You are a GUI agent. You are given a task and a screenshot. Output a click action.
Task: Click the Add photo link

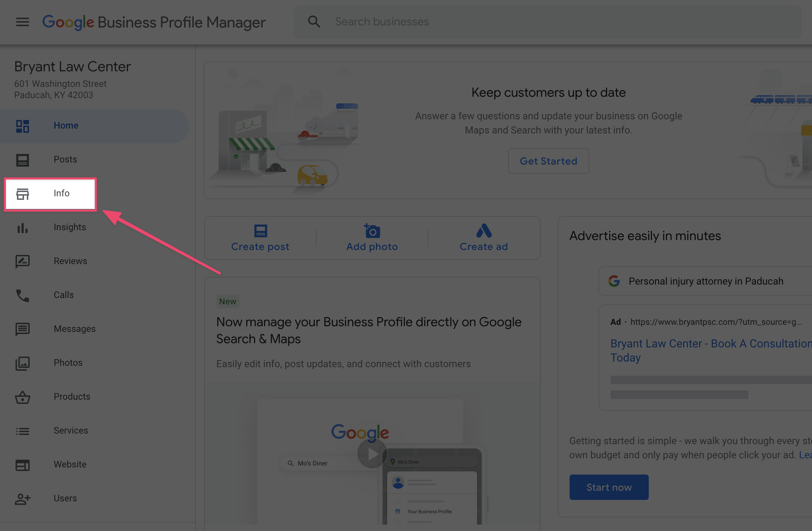coord(372,247)
